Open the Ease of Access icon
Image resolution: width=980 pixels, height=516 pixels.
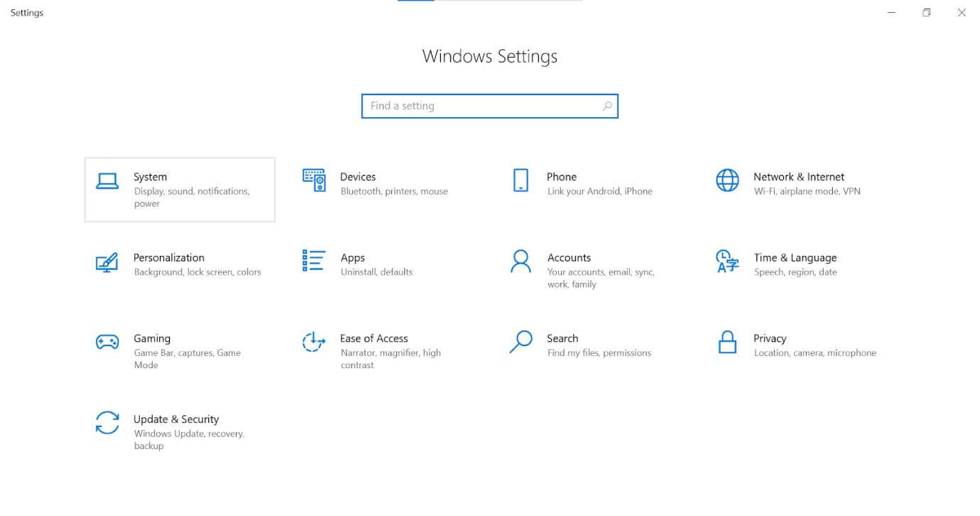click(314, 342)
